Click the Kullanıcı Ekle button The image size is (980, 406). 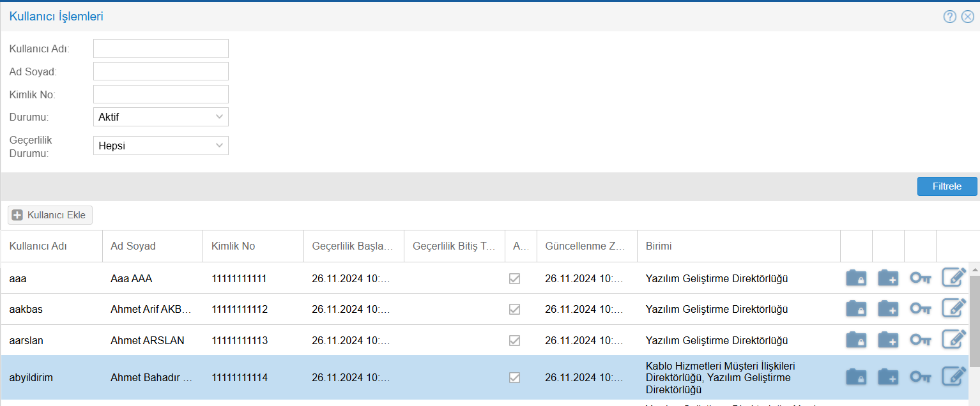click(x=50, y=215)
